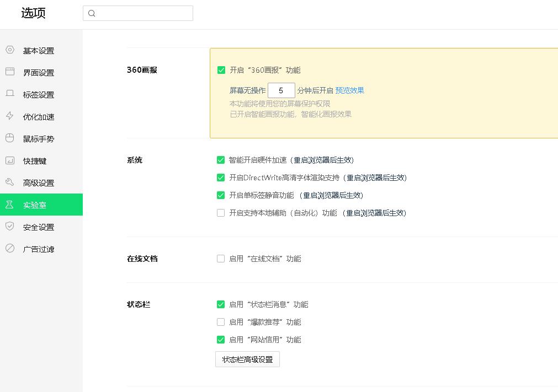Click the search box at the top
The height and width of the screenshot is (392, 558).
(138, 13)
